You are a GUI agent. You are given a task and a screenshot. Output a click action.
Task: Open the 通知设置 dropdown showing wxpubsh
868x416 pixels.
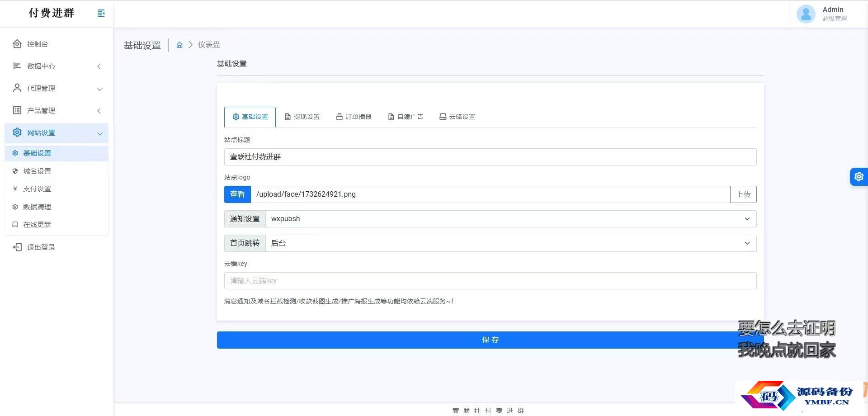[x=511, y=219]
